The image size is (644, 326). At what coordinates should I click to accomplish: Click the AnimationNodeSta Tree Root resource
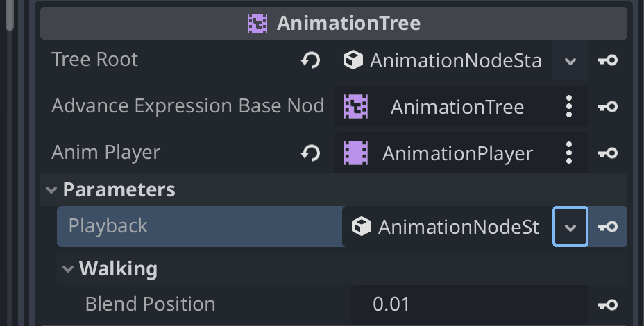pyautogui.click(x=443, y=61)
